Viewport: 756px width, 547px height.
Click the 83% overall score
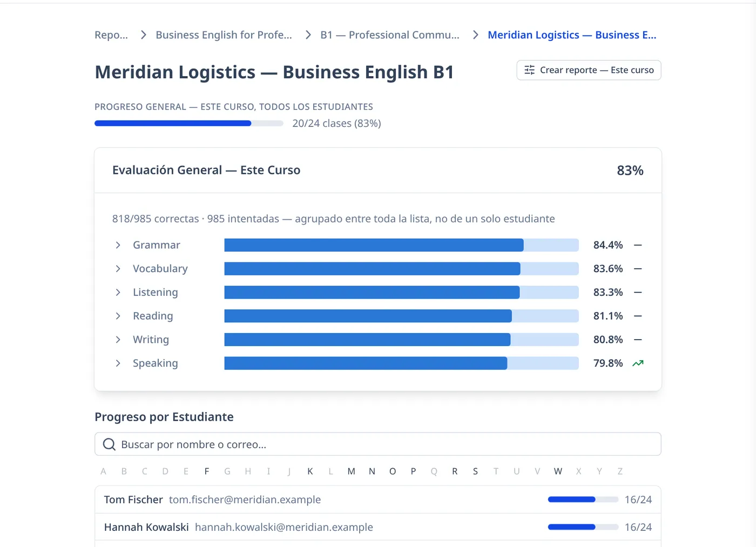click(x=630, y=171)
